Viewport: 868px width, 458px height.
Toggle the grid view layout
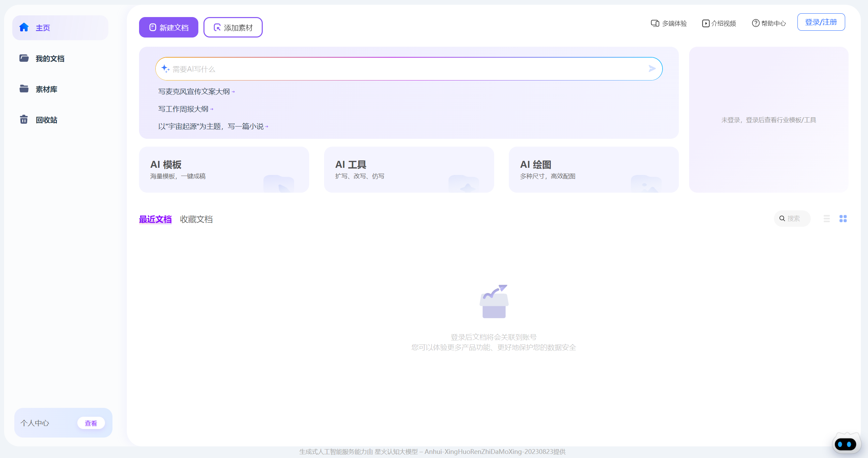tap(843, 218)
